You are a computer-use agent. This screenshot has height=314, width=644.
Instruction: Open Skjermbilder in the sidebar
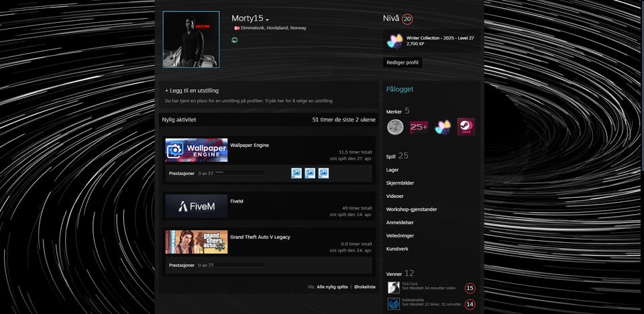point(400,183)
